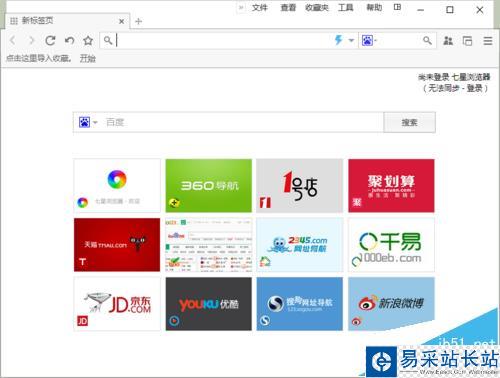Click small play favicon on 优酷 tile
This screenshot has width=500, height=378.
coord(174,321)
